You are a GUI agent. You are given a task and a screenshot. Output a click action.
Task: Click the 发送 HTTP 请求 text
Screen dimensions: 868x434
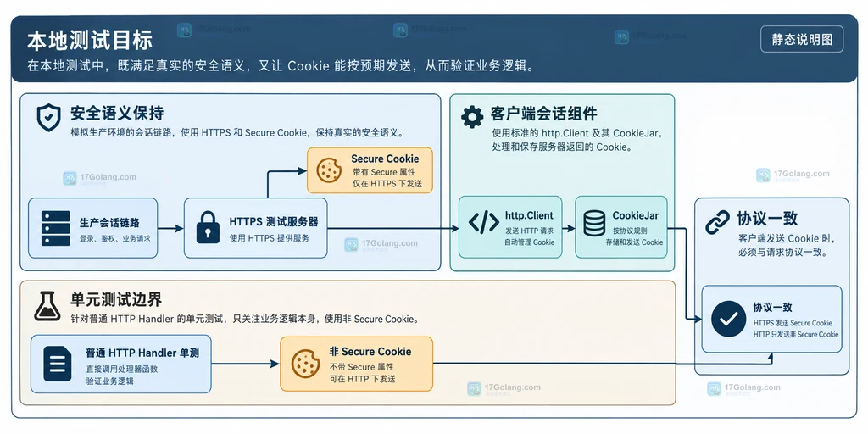tap(529, 231)
